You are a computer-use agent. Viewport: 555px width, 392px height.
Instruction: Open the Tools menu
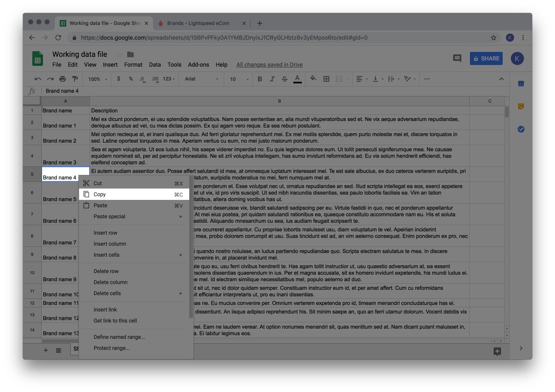point(174,65)
